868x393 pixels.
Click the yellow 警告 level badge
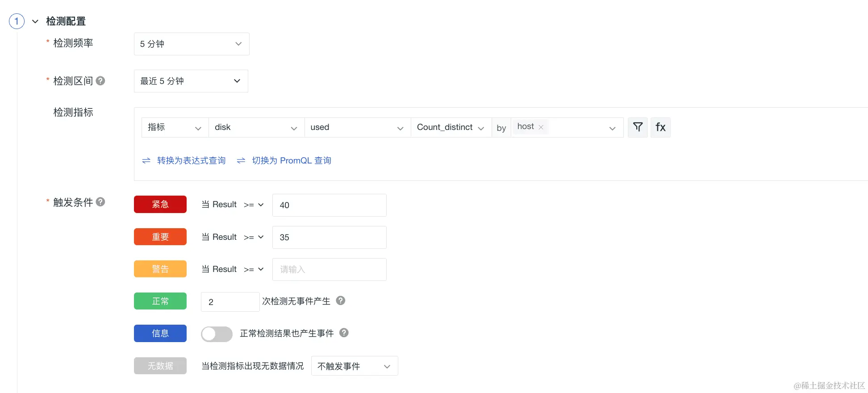click(160, 269)
